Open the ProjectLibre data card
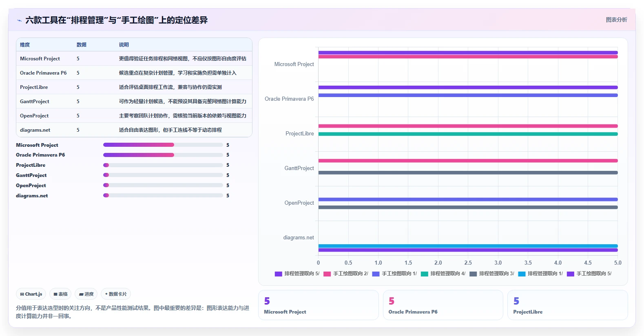Image resolution: width=644 pixels, height=336 pixels. (x=567, y=305)
